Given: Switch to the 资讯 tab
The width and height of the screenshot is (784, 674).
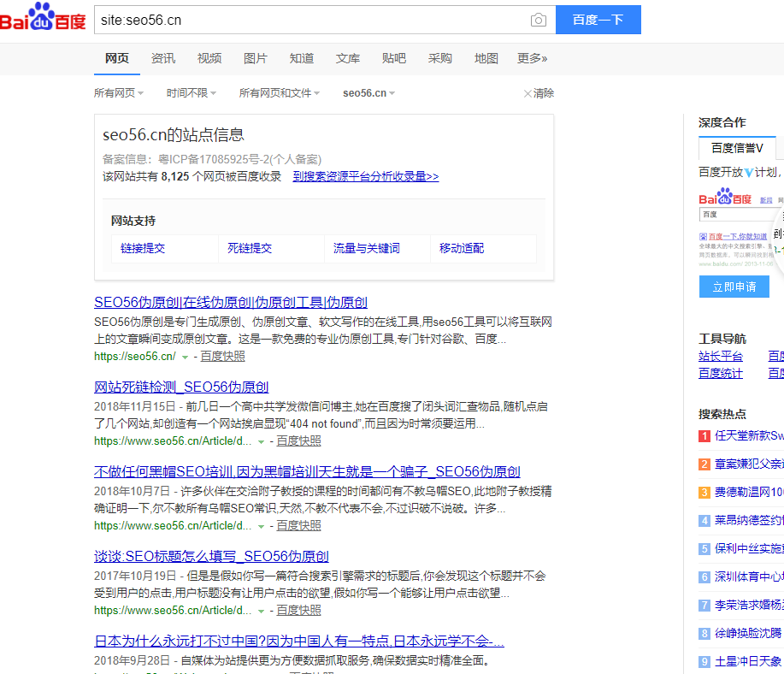Looking at the screenshot, I should 163,58.
